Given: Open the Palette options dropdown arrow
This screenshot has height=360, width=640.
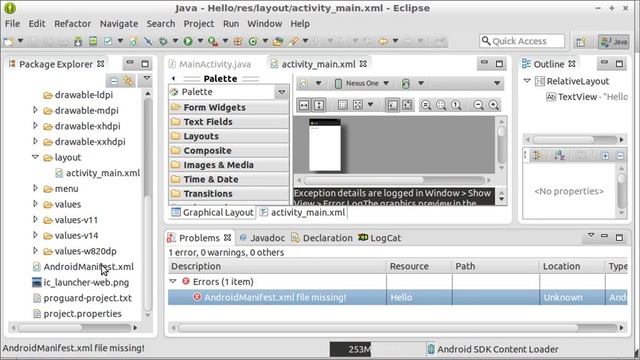Looking at the screenshot, I should click(282, 92).
